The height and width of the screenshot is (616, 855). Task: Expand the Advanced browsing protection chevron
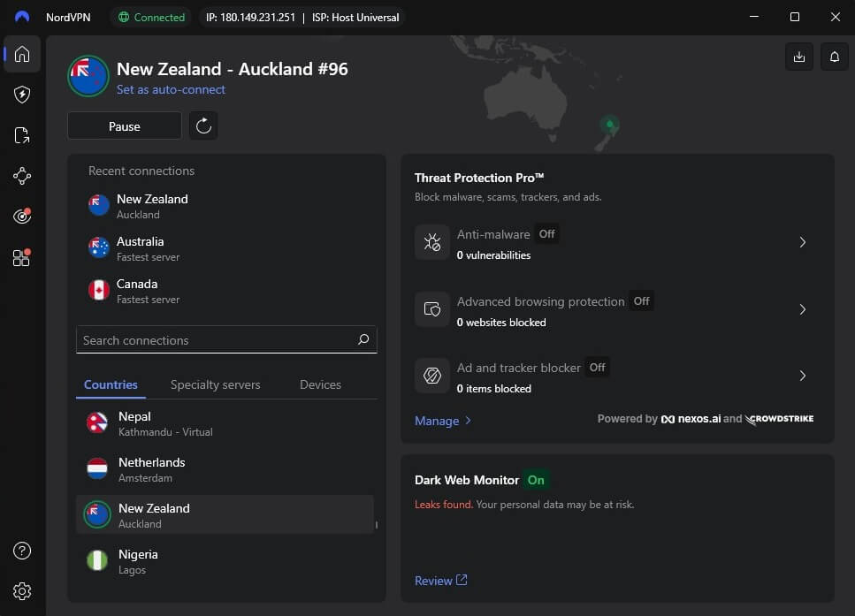tap(803, 309)
